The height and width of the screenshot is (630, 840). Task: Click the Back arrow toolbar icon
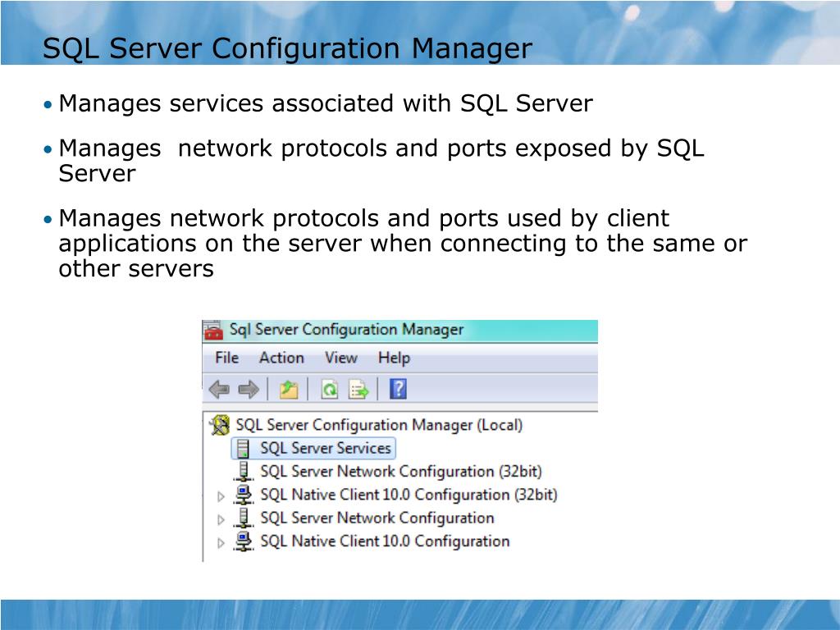pyautogui.click(x=219, y=389)
